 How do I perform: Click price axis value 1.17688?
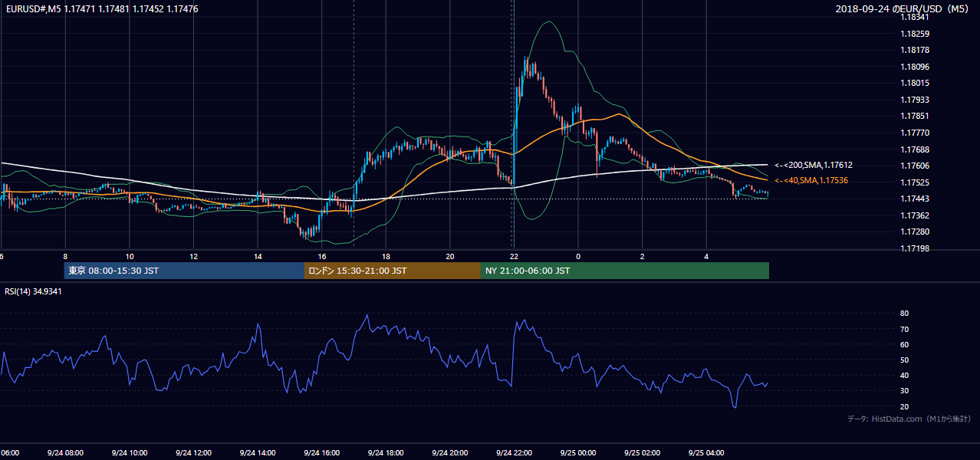coord(915,149)
